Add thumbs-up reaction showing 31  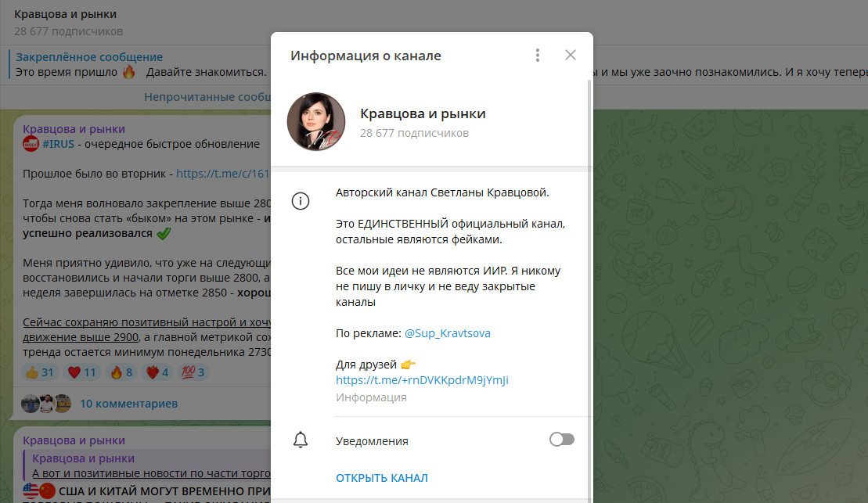click(x=39, y=372)
